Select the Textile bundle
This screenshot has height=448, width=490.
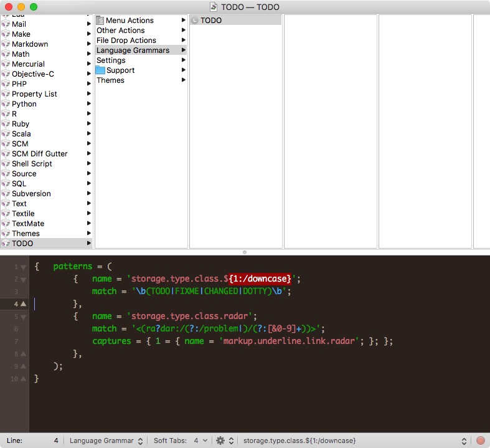46,214
